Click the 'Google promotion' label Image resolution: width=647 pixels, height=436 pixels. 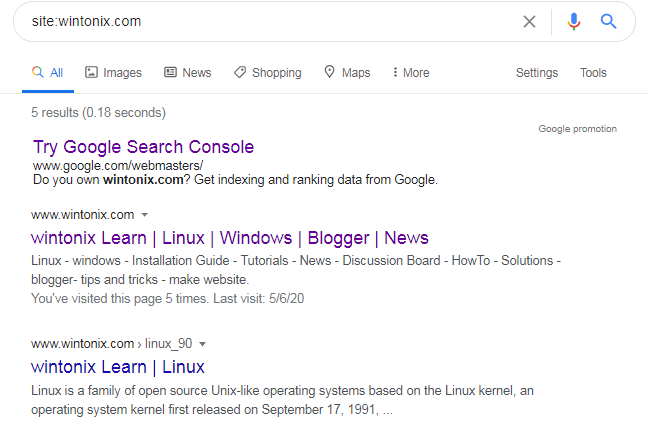(x=577, y=129)
